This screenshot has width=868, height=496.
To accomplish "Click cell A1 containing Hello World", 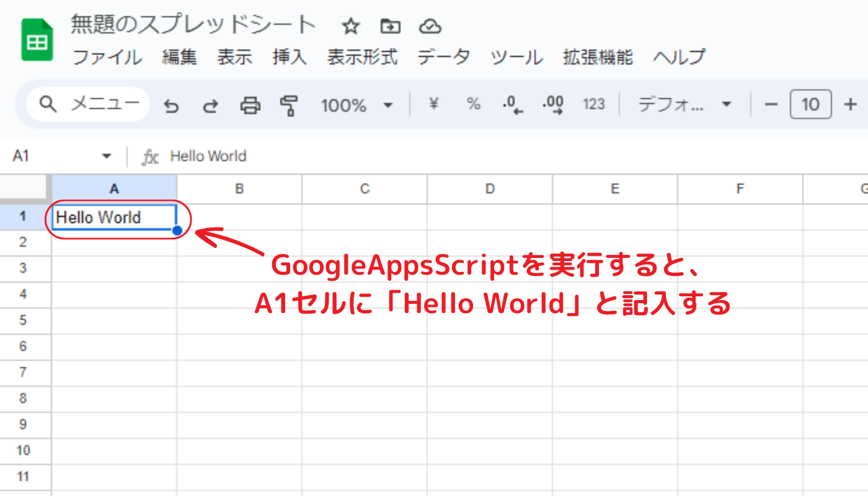I will (x=114, y=217).
